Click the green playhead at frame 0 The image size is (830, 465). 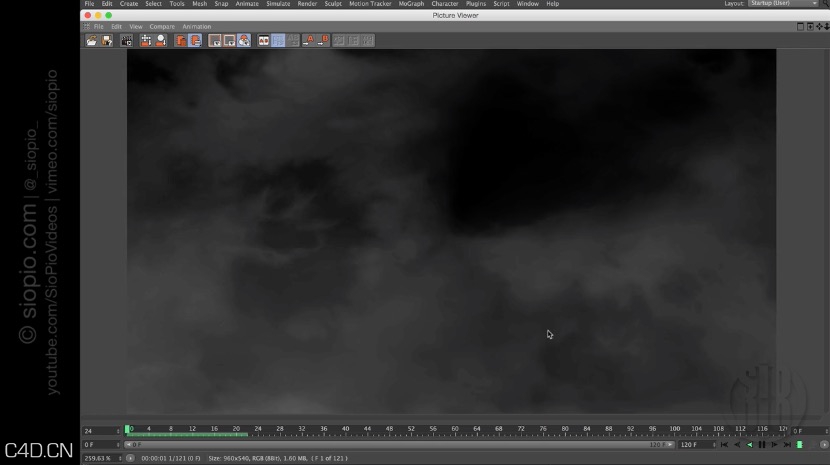point(127,430)
